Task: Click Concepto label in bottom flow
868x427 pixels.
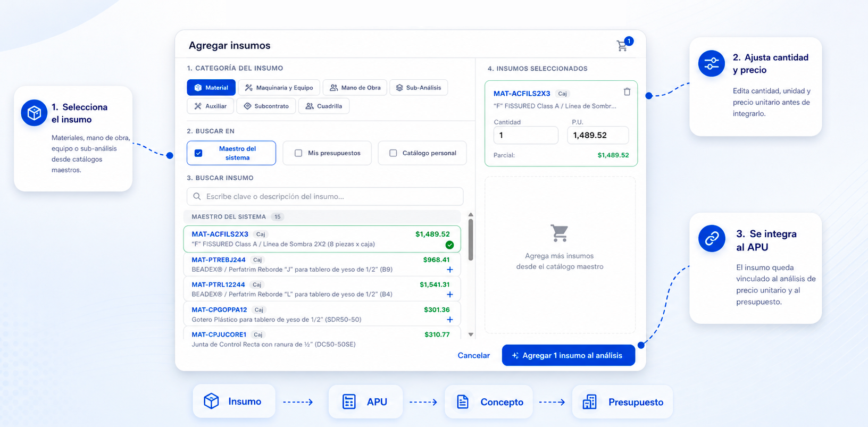Action: (502, 402)
